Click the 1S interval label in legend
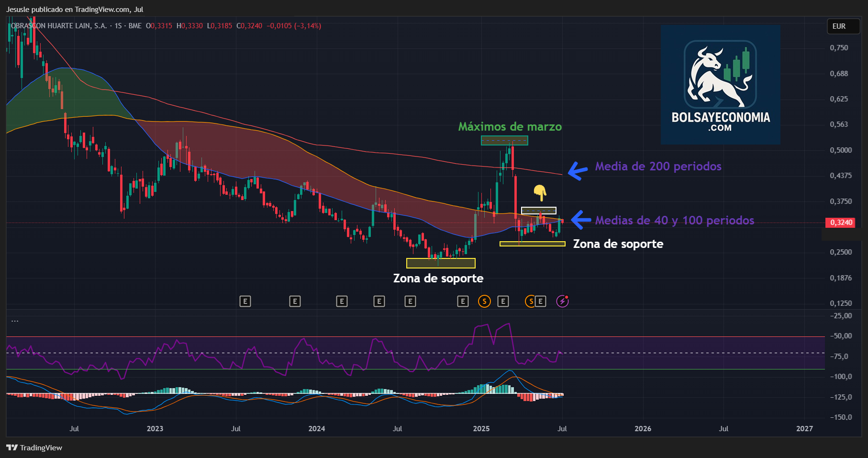The height and width of the screenshot is (458, 868). pyautogui.click(x=118, y=26)
